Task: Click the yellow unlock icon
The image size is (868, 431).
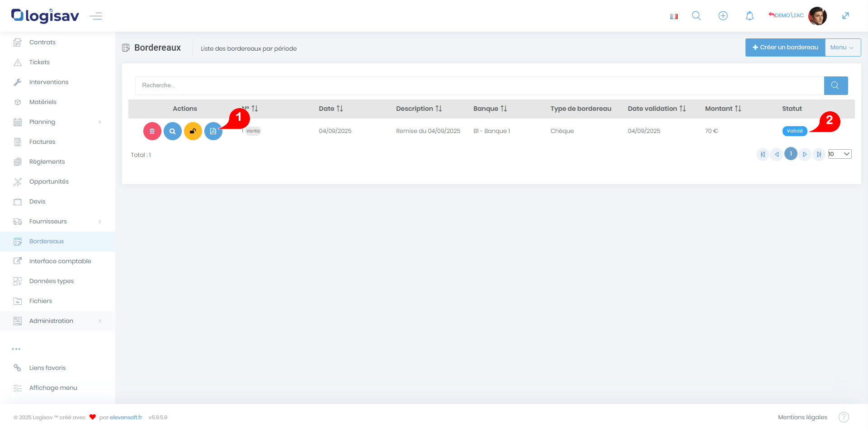Action: click(x=193, y=131)
